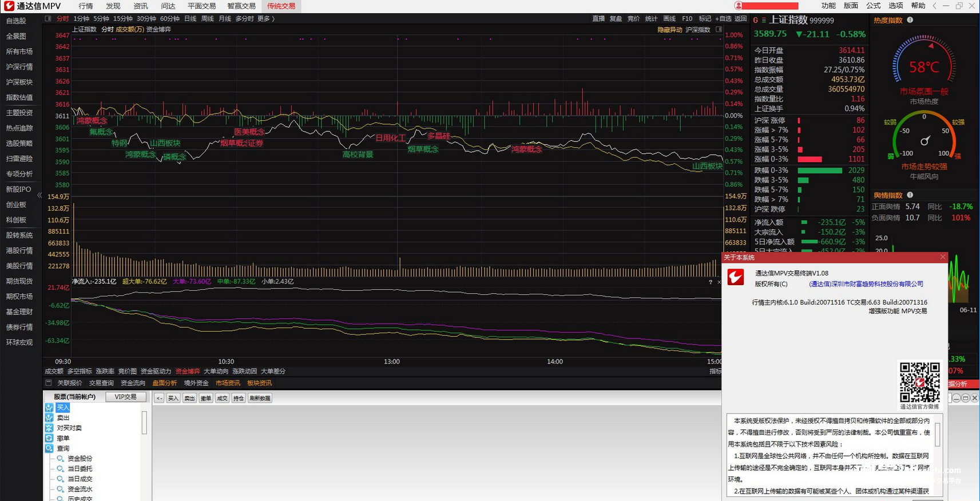The image size is (980, 501).
Task: Open the 智赢交易 top tab
Action: (241, 6)
